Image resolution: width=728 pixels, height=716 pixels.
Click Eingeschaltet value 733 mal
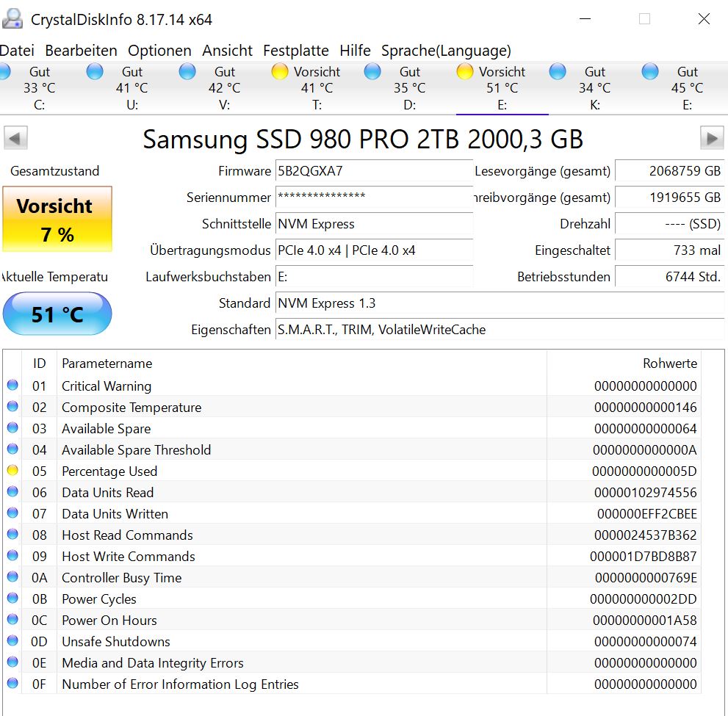point(669,250)
